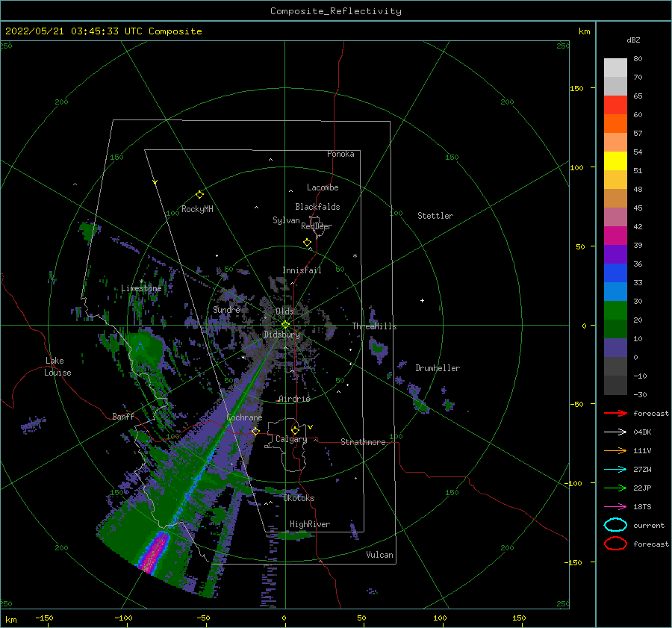Click the Calgary city label
672x628 pixels.
(x=291, y=439)
